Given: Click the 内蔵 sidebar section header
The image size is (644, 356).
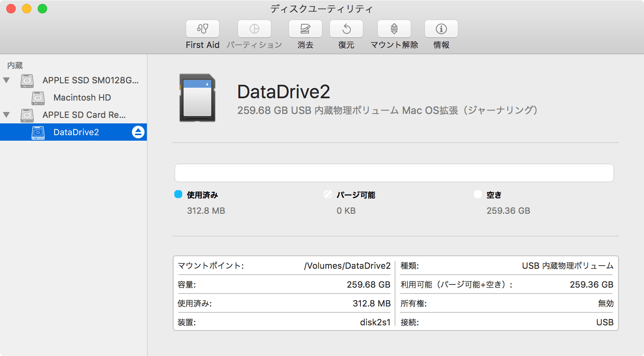Looking at the screenshot, I should (15, 65).
